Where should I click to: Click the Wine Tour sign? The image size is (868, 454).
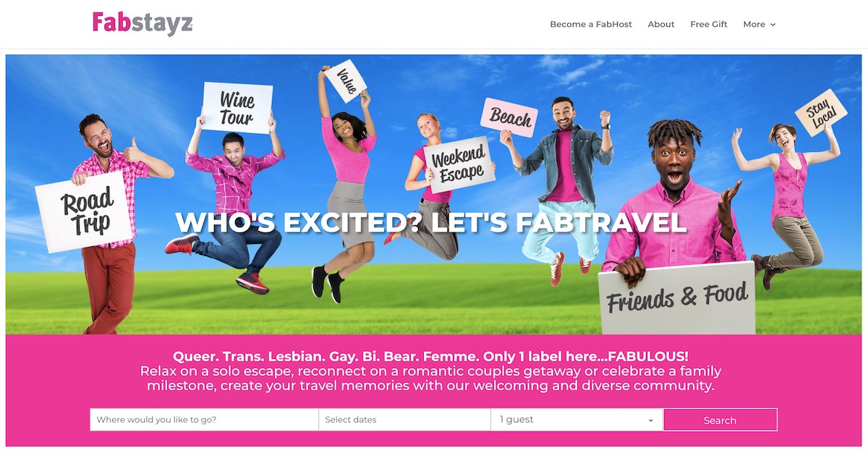tap(237, 108)
